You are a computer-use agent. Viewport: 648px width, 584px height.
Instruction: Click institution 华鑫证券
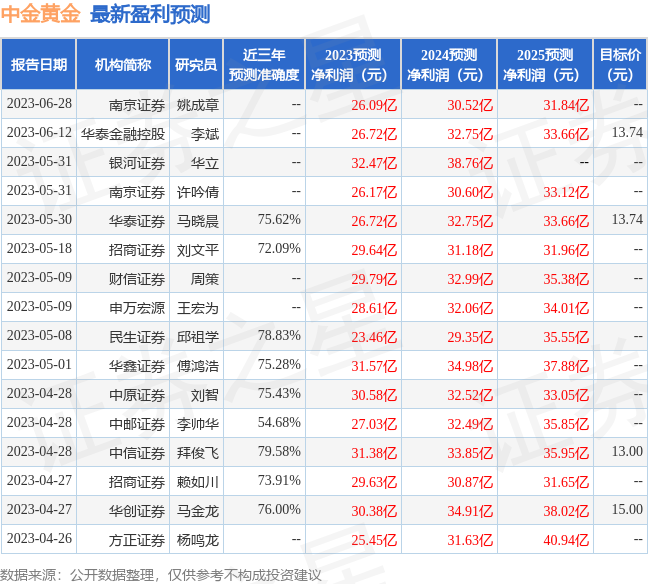tap(137, 366)
